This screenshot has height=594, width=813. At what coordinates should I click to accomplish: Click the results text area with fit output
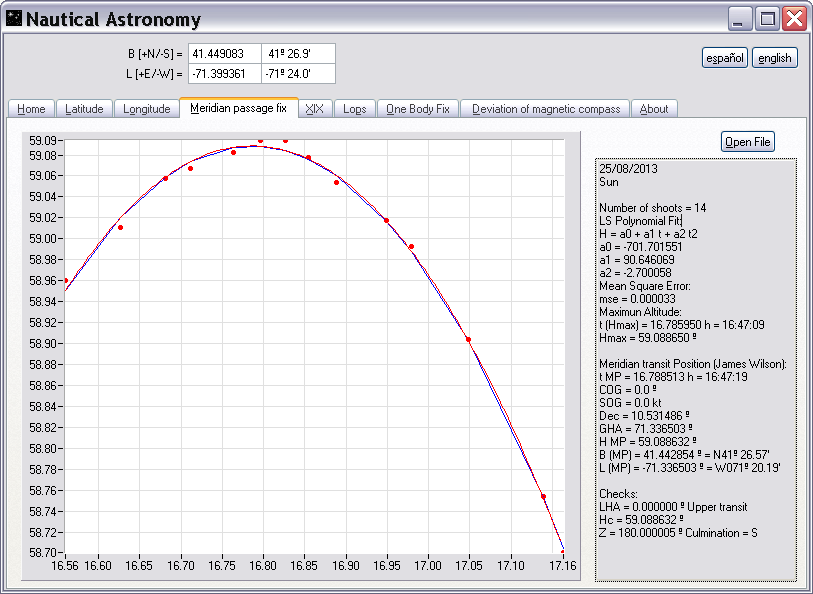click(x=695, y=370)
